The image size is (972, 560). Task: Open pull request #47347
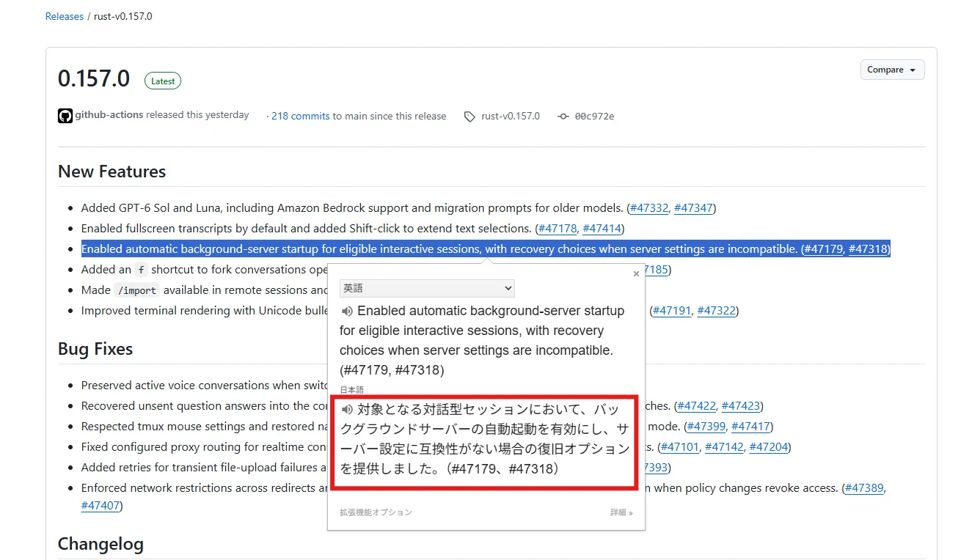[x=693, y=208]
